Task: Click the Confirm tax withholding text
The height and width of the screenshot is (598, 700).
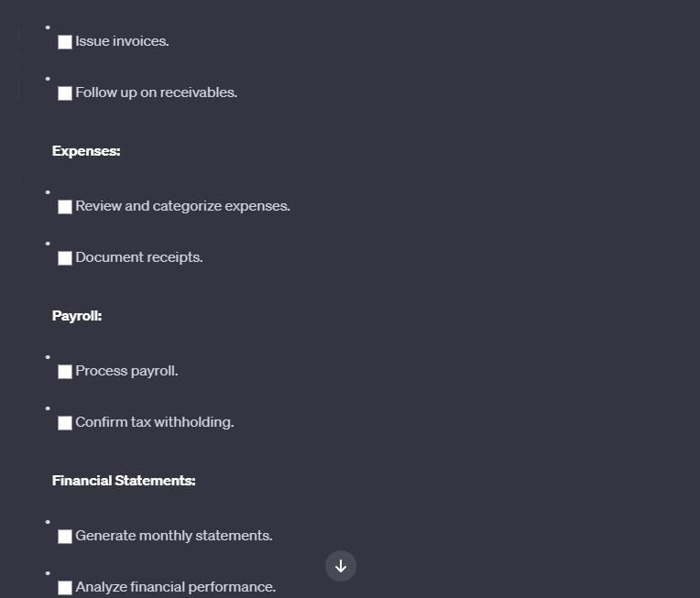Action: click(x=155, y=422)
